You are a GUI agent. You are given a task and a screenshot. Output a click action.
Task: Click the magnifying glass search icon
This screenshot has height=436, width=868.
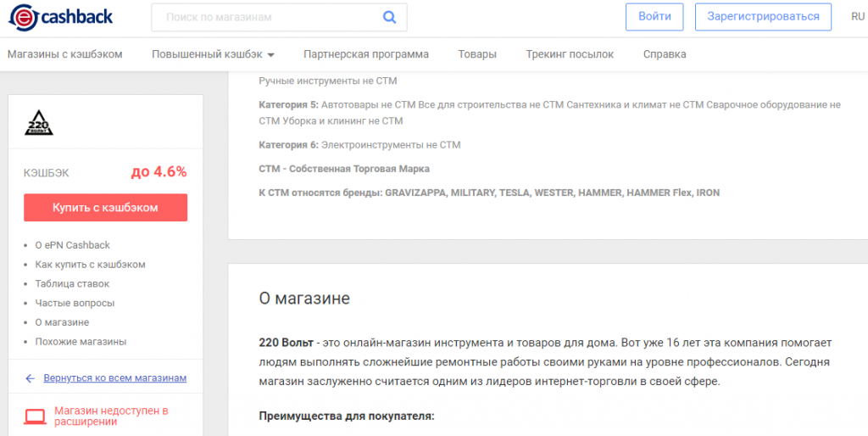(x=389, y=17)
